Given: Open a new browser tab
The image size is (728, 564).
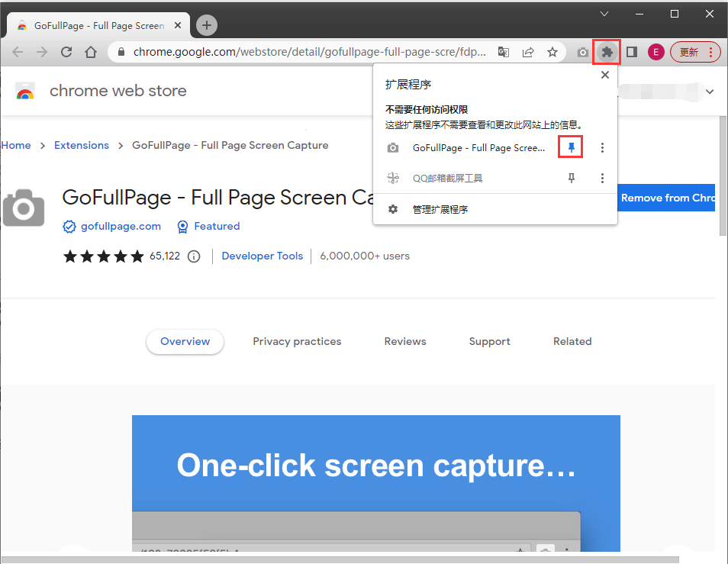Looking at the screenshot, I should tap(207, 25).
